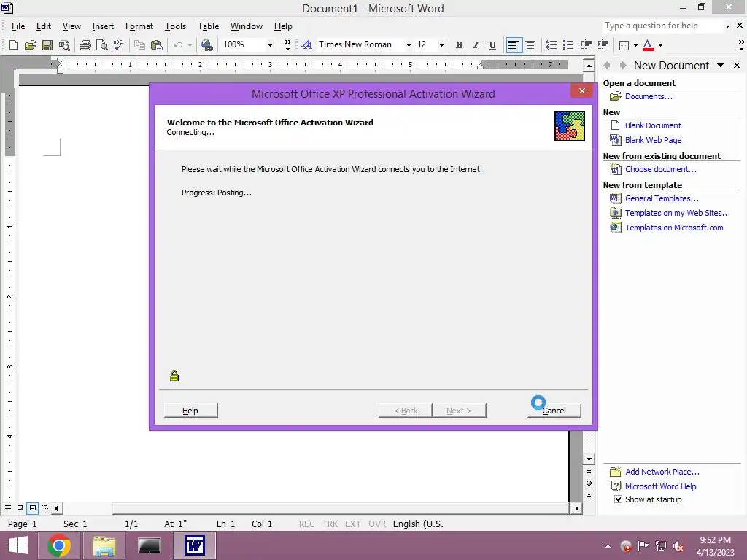Open the font size 12 dropdown
The width and height of the screenshot is (747, 560).
(x=441, y=45)
